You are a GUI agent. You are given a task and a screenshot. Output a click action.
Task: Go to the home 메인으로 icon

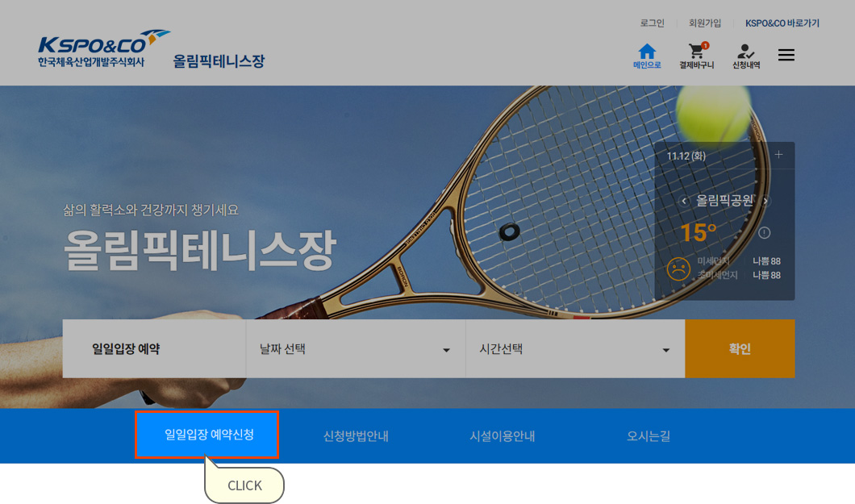[647, 56]
